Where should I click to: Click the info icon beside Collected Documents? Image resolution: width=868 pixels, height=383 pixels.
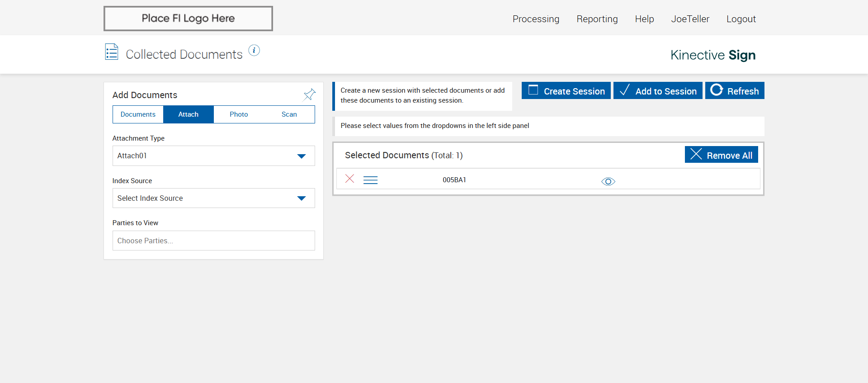click(x=254, y=51)
